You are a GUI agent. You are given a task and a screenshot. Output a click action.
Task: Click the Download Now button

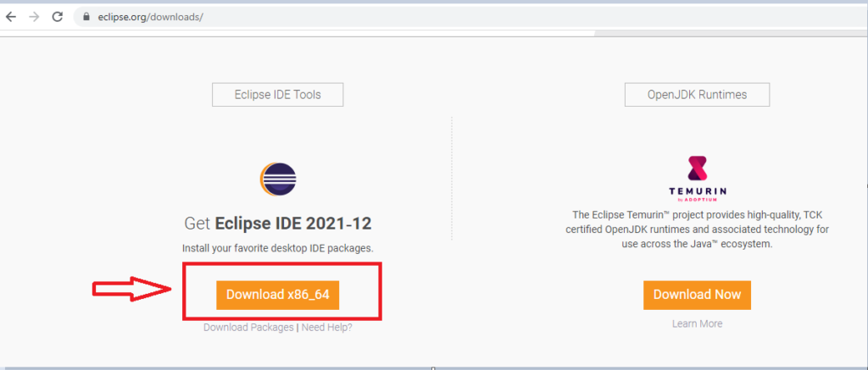click(697, 295)
